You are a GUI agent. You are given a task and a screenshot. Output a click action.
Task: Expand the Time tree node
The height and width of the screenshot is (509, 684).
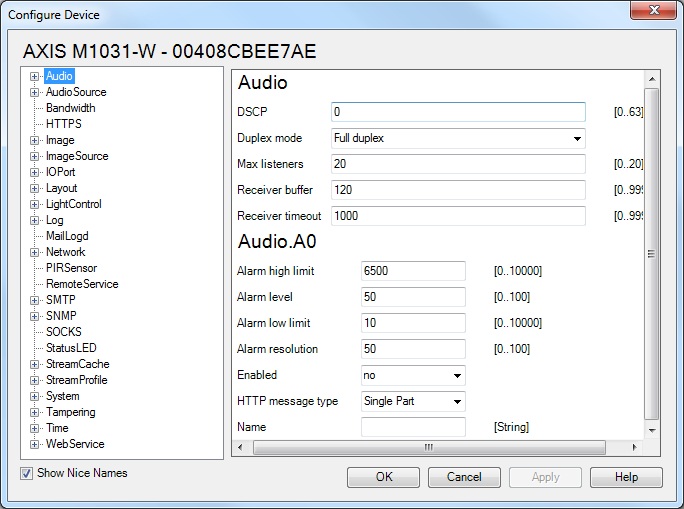pos(34,428)
